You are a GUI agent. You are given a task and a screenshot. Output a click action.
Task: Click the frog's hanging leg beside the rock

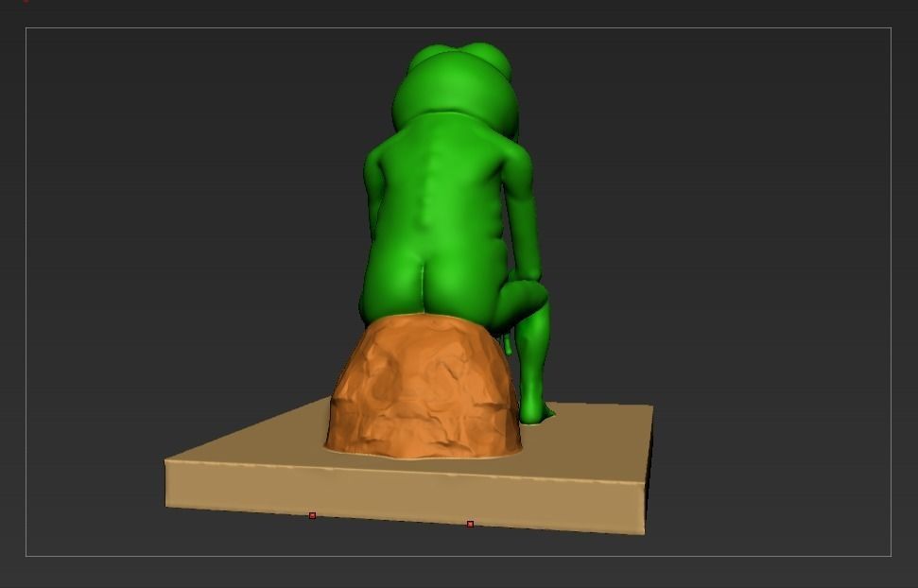(533, 363)
